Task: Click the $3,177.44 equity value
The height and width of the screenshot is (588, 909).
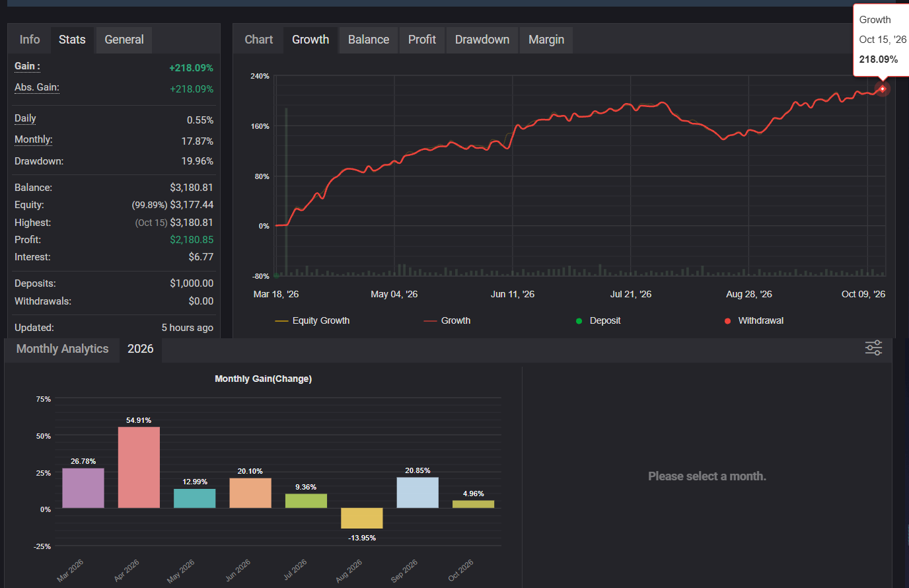Action: coord(192,205)
